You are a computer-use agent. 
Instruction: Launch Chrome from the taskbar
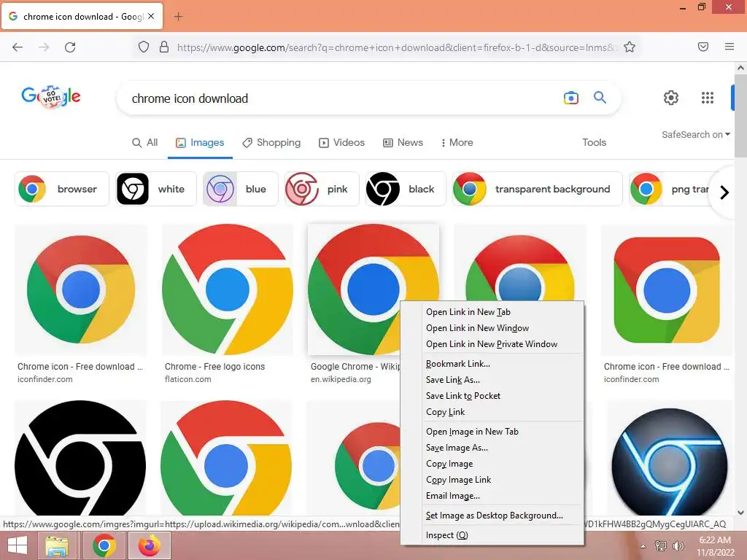(104, 545)
